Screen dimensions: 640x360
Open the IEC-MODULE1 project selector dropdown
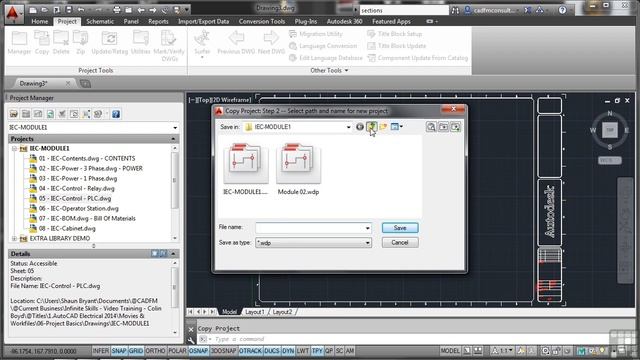click(175, 128)
